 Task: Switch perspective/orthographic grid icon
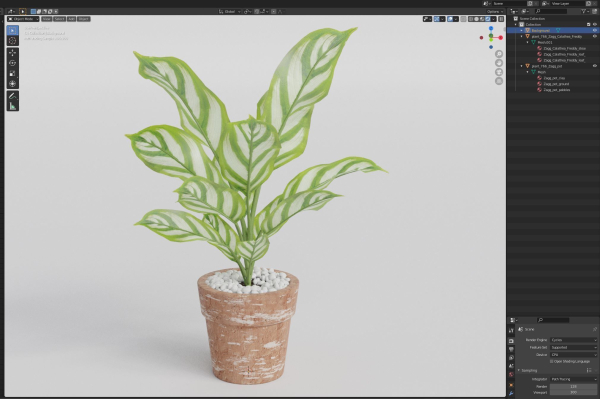click(x=499, y=81)
